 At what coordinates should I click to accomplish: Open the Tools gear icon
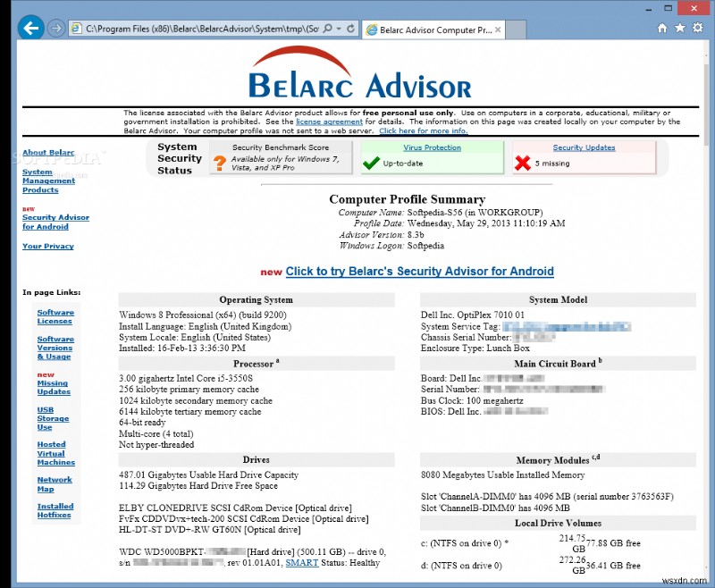(x=698, y=29)
